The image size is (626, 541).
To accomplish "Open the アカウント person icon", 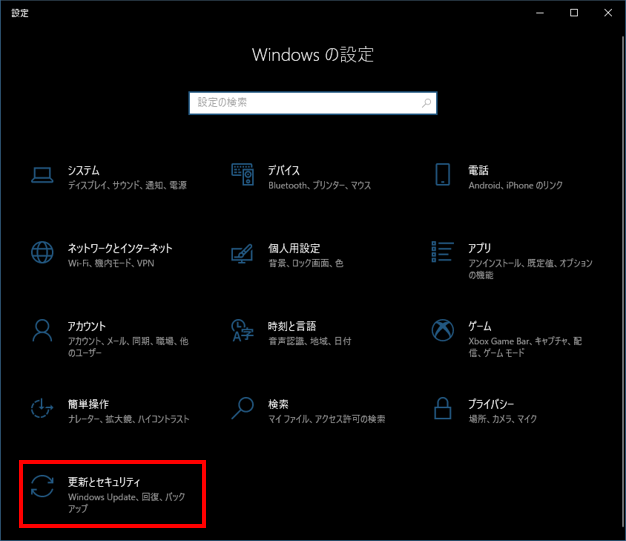I will click(42, 330).
